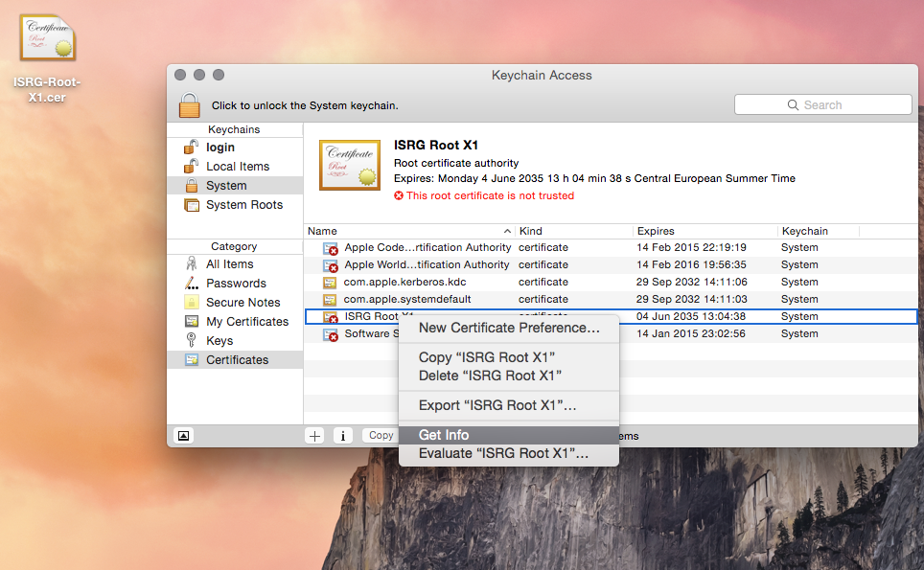924x570 pixels.
Task: Click the Apple Code certificate untrusted icon
Action: click(x=330, y=248)
